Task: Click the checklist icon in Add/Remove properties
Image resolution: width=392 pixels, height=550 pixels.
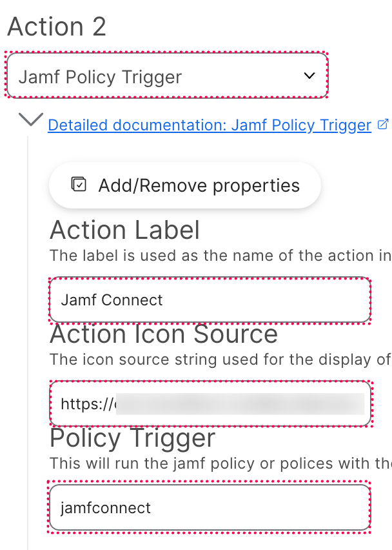Action: pyautogui.click(x=78, y=185)
